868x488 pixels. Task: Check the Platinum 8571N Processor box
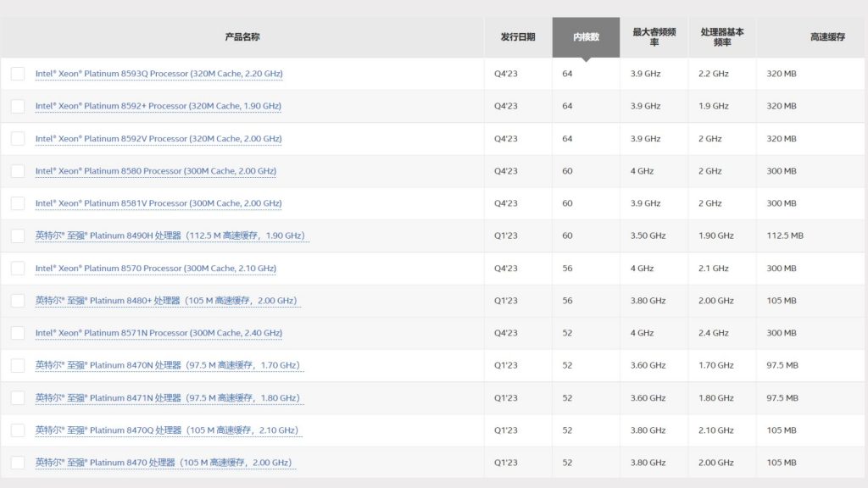tap(18, 333)
